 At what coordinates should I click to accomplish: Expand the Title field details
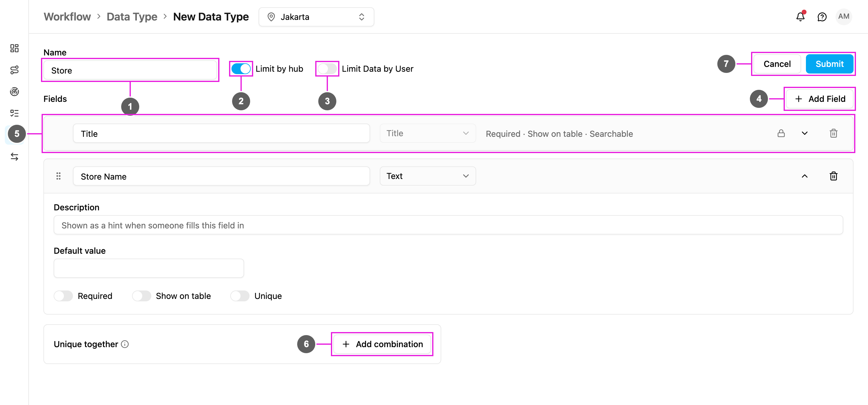[805, 133]
